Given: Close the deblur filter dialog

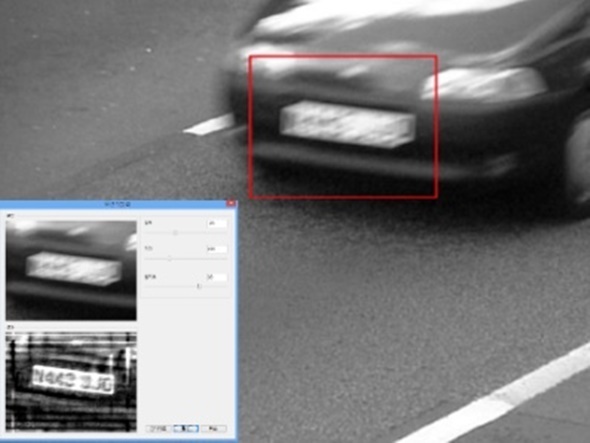Looking at the screenshot, I should 231,203.
